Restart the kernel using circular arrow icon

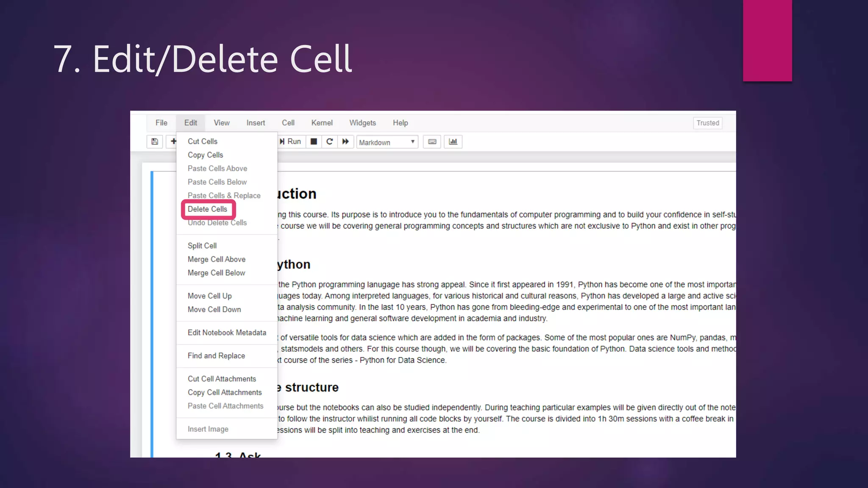(x=329, y=141)
